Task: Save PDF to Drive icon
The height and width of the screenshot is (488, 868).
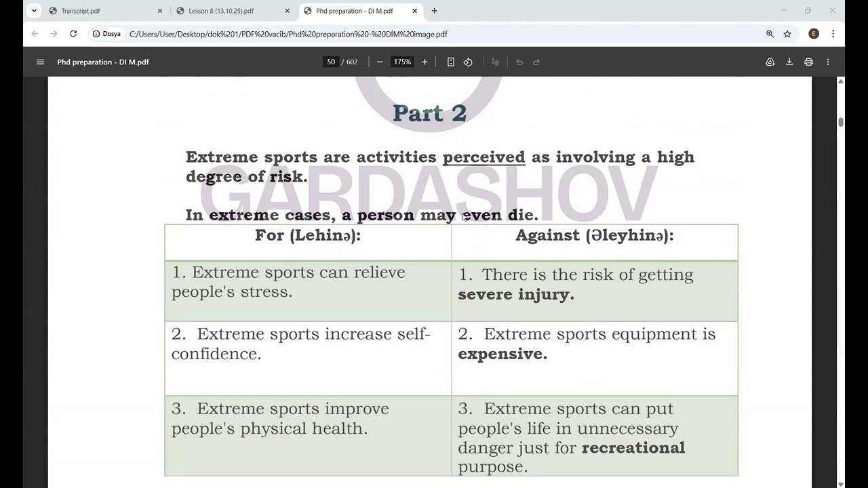Action: 770,62
